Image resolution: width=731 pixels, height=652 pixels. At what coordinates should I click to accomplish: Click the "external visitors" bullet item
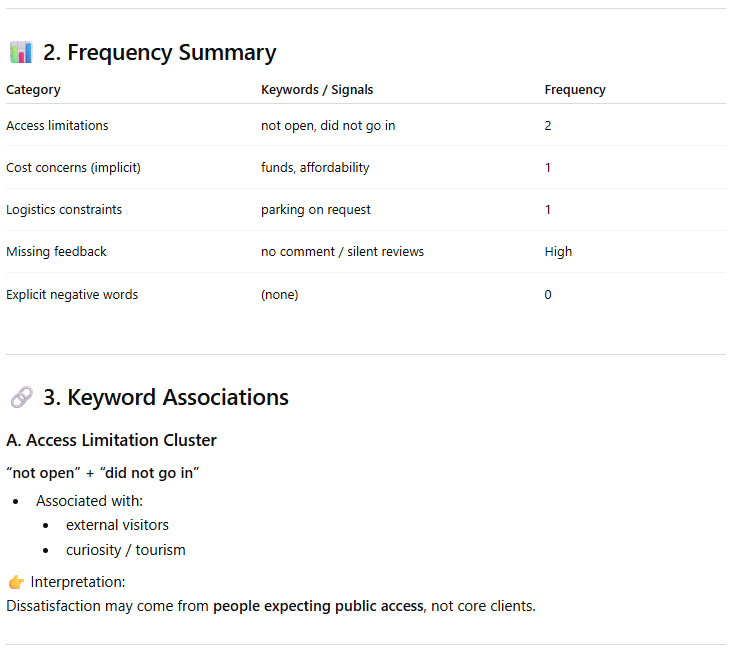117,525
